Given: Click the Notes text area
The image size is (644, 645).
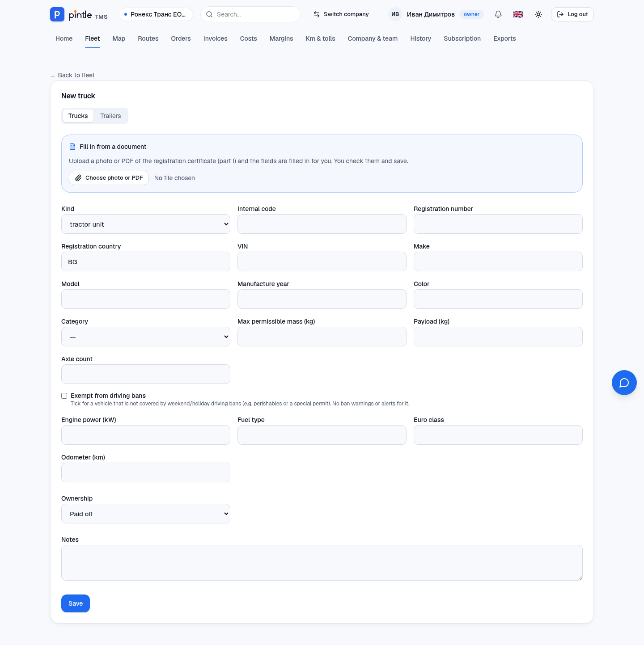Looking at the screenshot, I should (322, 563).
